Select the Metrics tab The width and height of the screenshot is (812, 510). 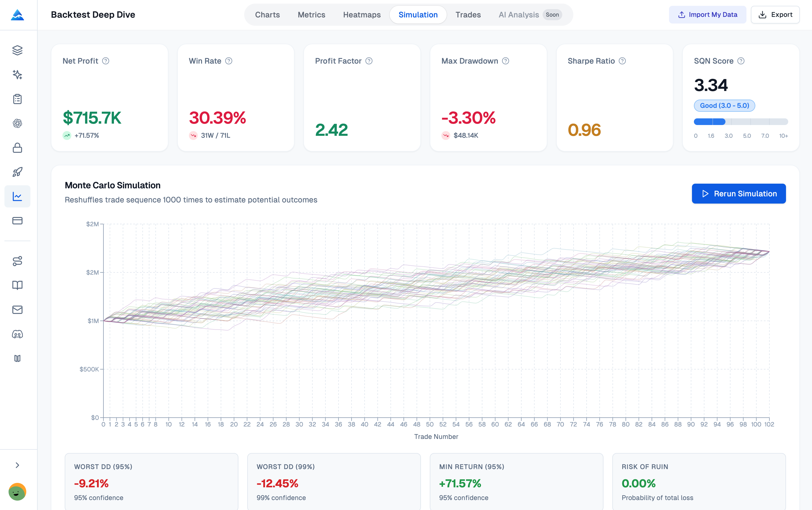click(x=311, y=15)
